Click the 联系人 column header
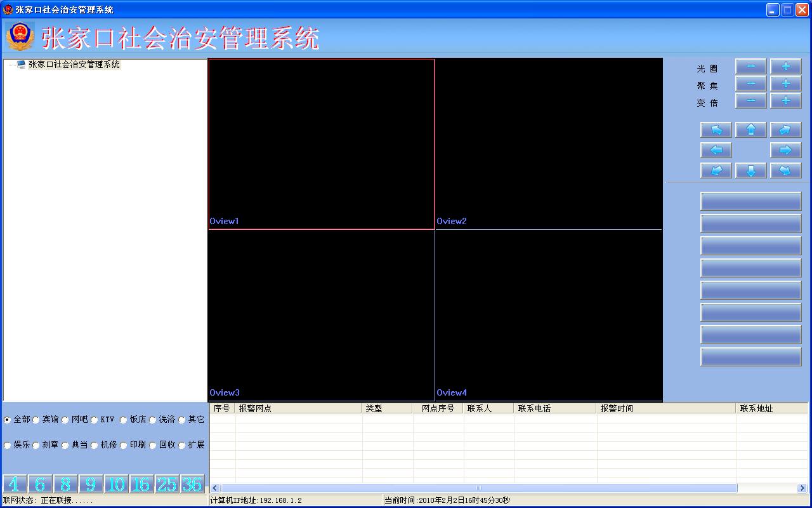Screen dimensions: 812x508 [x=489, y=408]
